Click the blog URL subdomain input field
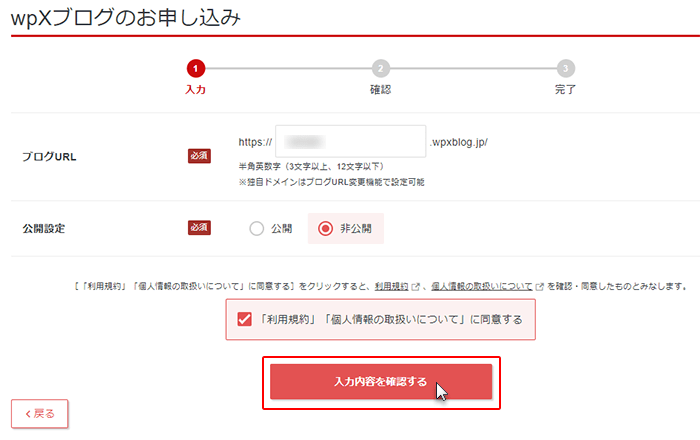The image size is (700, 440). (x=350, y=141)
